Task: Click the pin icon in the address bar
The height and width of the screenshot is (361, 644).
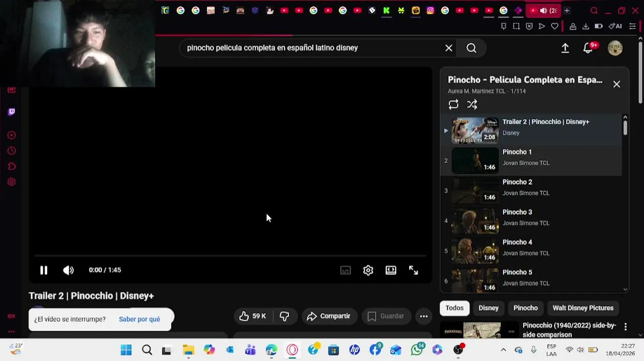Action: coord(504,26)
